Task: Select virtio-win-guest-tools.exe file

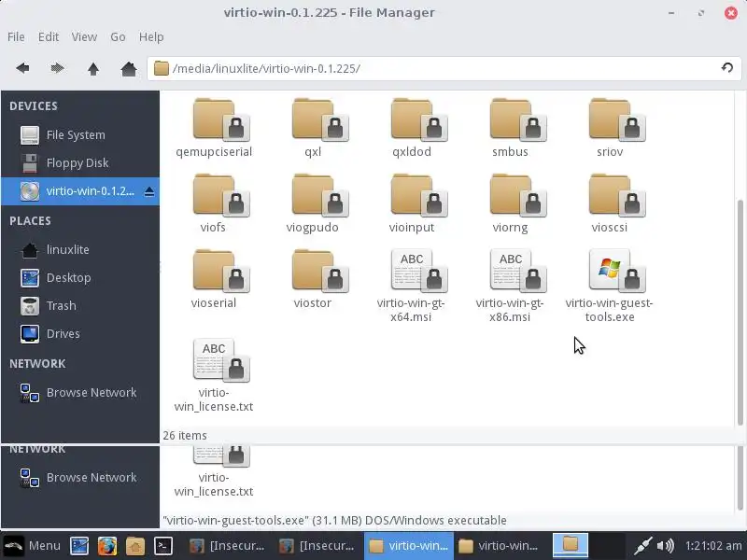Action: pyautogui.click(x=610, y=286)
